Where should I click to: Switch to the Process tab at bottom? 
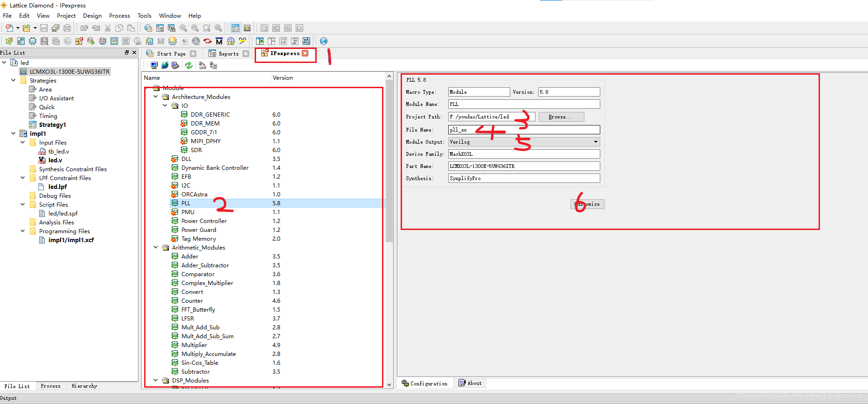coord(50,386)
